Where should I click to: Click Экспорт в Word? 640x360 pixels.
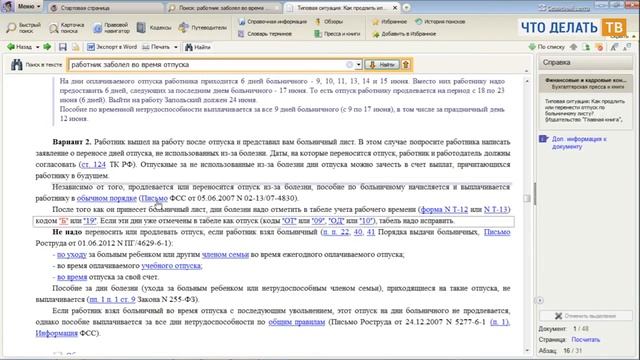tap(112, 47)
